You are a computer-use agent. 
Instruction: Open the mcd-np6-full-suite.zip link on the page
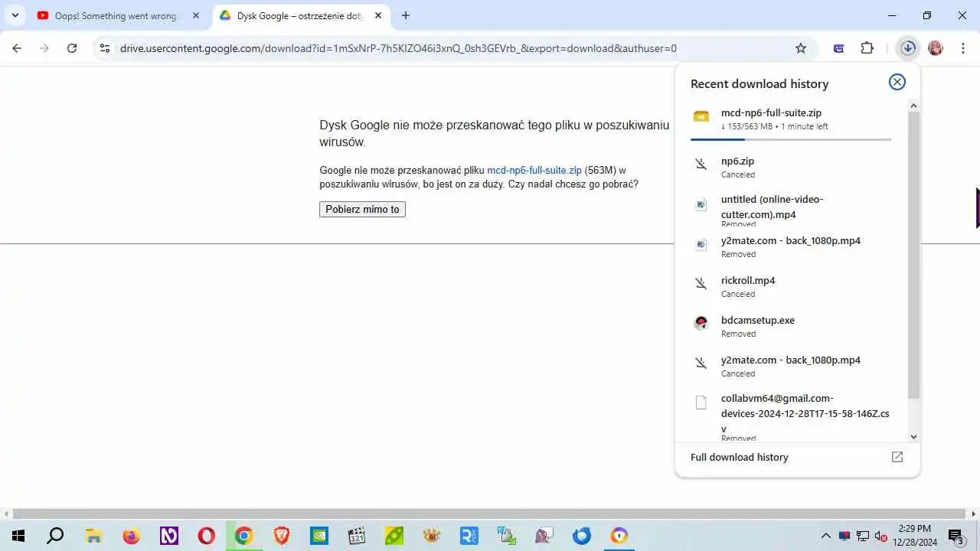click(534, 170)
